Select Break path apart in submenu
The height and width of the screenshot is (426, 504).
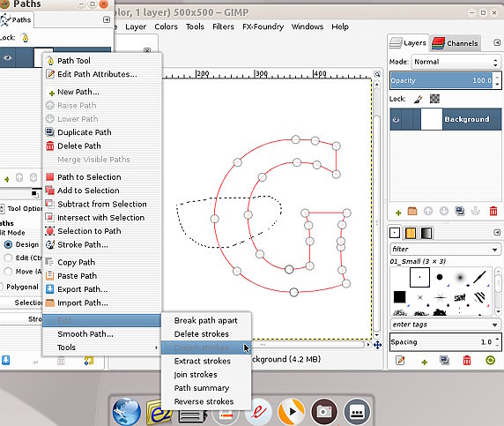(206, 320)
